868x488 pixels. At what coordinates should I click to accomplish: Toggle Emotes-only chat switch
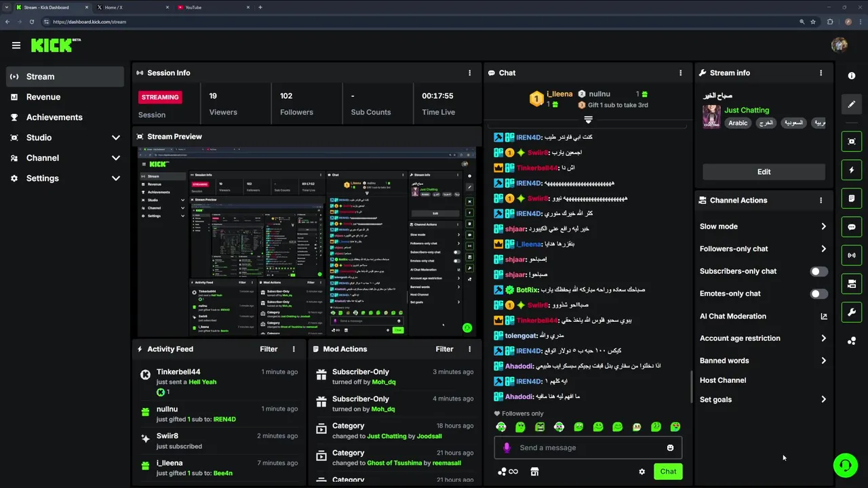tap(818, 293)
